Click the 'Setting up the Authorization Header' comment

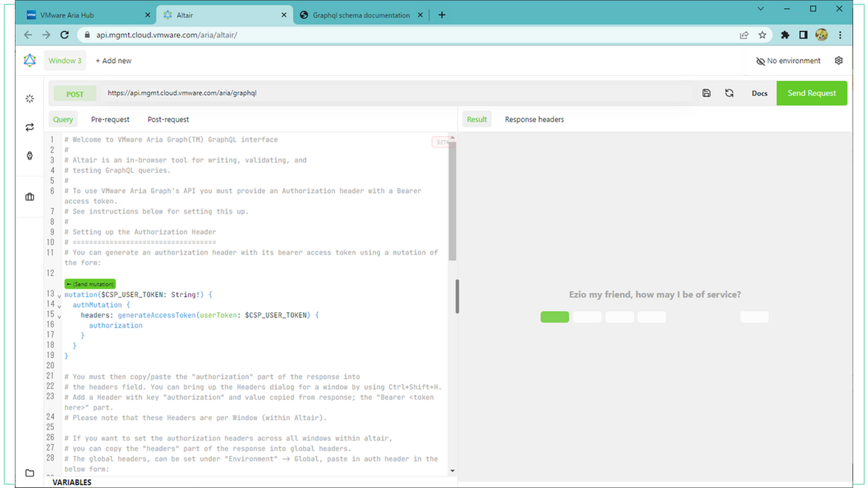pyautogui.click(x=140, y=232)
